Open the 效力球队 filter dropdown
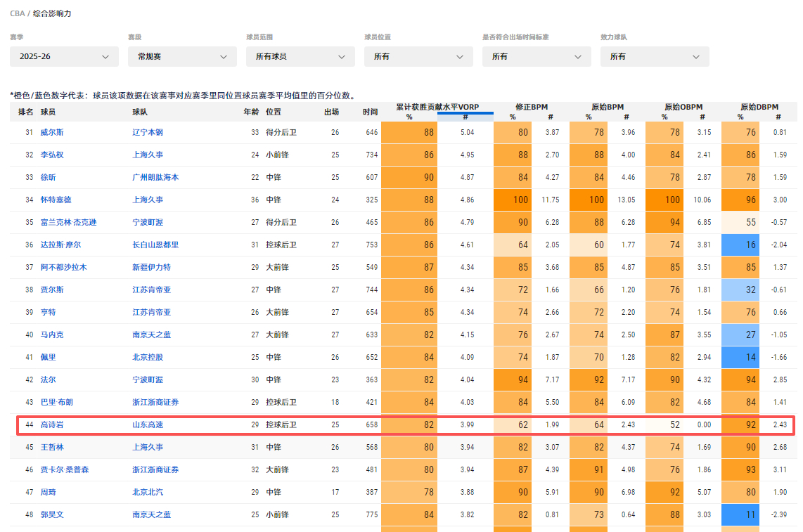Viewport: 803px width, 532px height. (655, 56)
